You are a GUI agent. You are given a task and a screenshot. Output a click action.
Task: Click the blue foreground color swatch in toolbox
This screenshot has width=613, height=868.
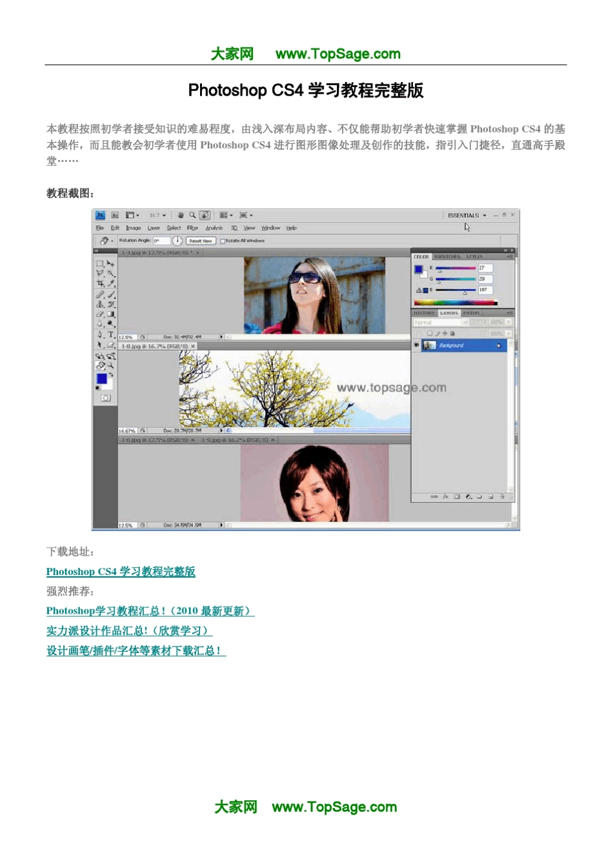101,379
